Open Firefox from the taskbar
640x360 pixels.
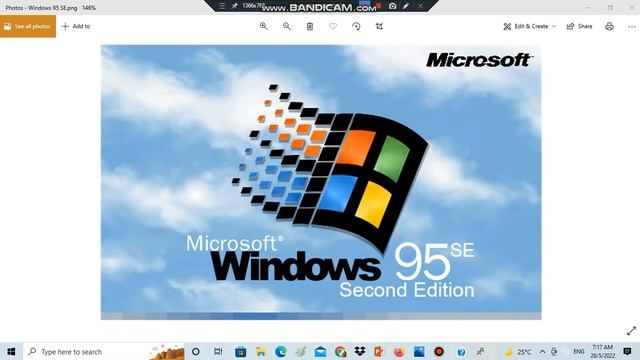point(399,351)
